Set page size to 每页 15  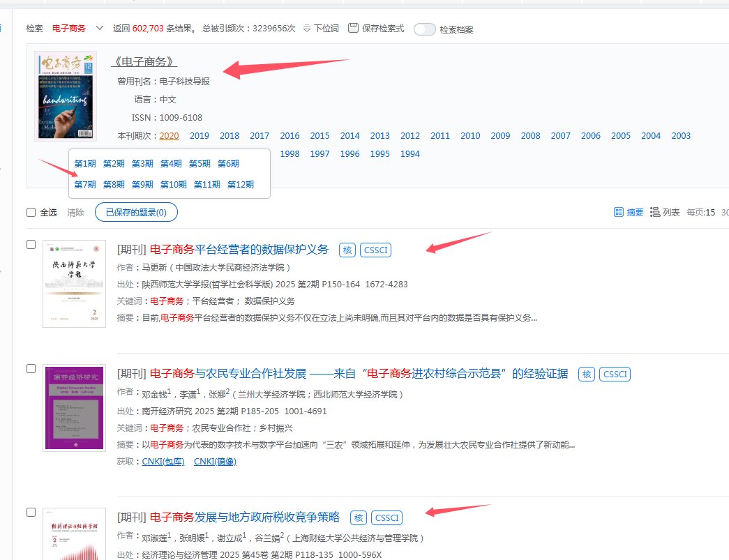[710, 213]
